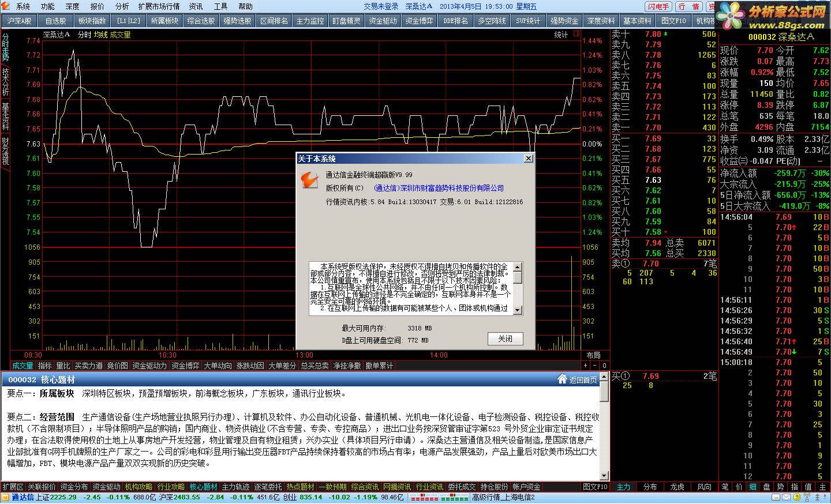The width and height of the screenshot is (831, 504).
Task: Click the application logo icon in menu bar
Action: (6, 6)
